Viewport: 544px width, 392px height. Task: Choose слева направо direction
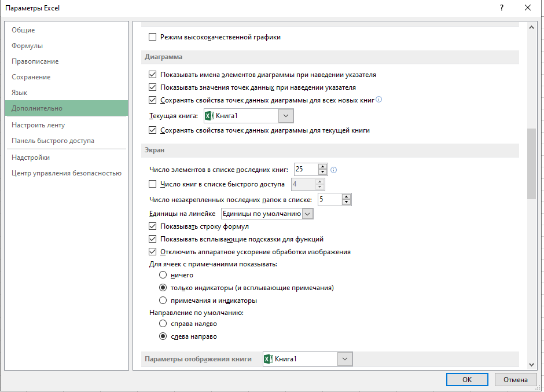(163, 336)
